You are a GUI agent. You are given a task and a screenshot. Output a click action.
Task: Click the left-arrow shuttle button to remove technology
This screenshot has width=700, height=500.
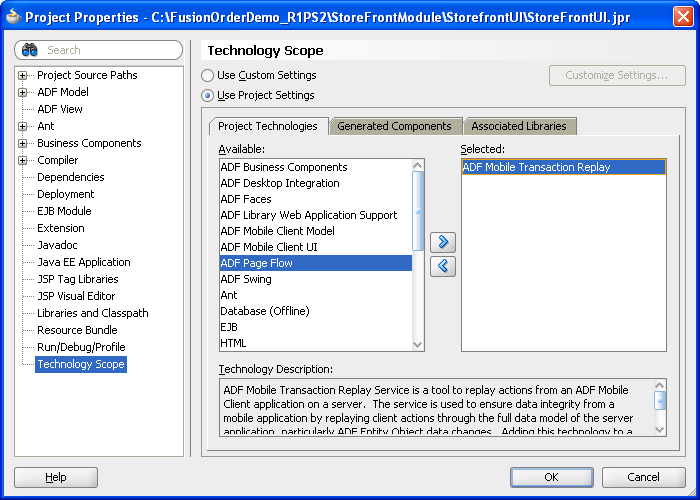[x=443, y=266]
